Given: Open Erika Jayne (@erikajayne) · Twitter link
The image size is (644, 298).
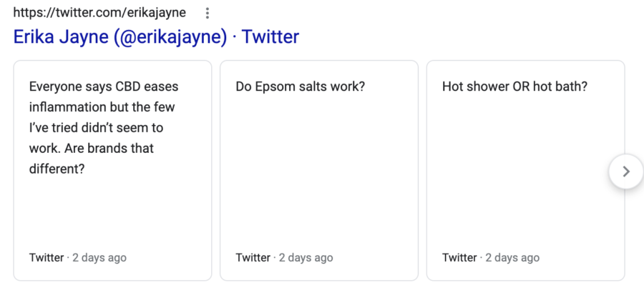Looking at the screenshot, I should tap(156, 36).
